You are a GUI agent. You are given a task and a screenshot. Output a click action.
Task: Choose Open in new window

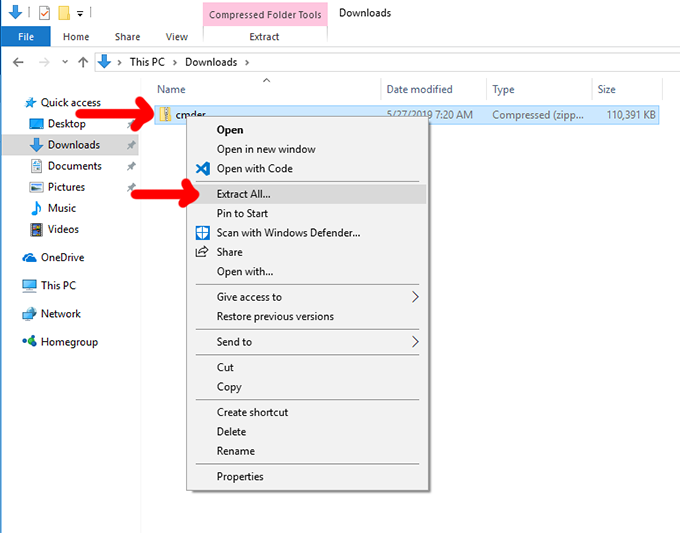pyautogui.click(x=308, y=149)
